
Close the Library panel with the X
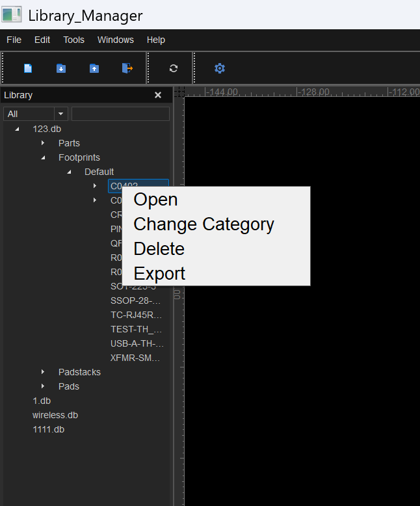pos(158,95)
